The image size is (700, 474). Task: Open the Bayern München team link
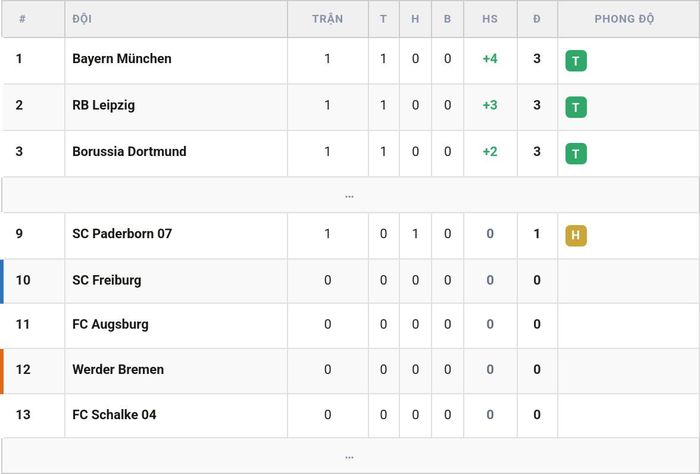click(122, 58)
